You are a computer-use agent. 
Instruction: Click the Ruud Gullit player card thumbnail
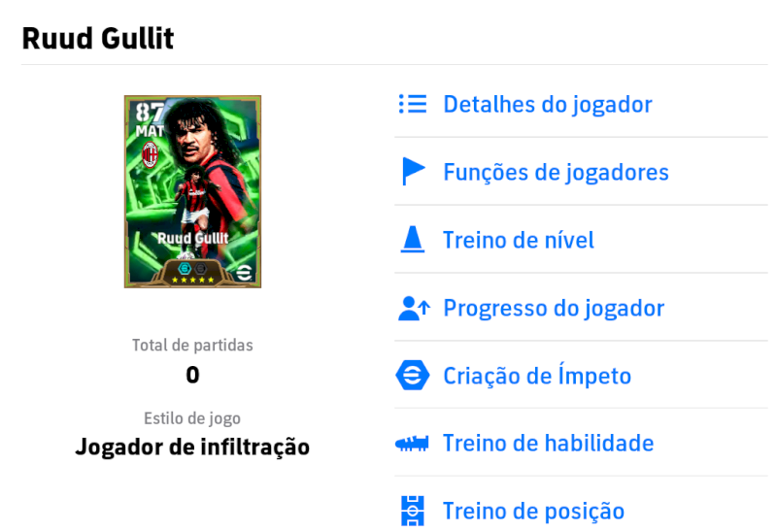pos(192,191)
